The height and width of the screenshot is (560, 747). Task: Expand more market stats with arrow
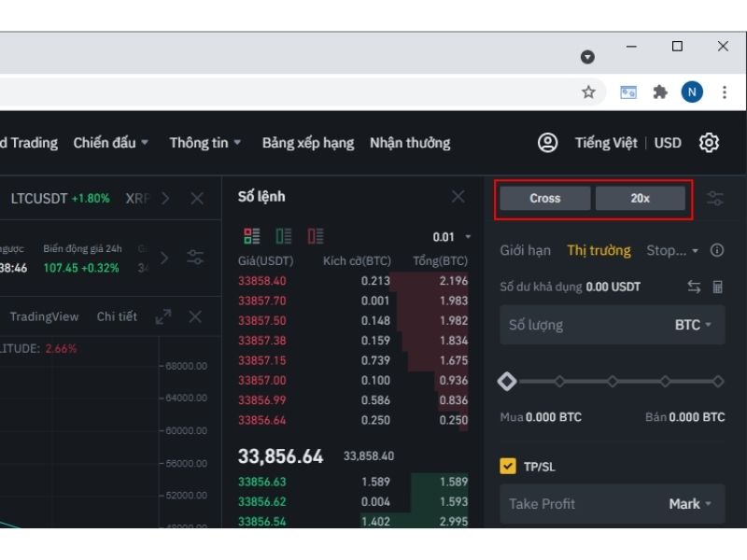coord(164,258)
